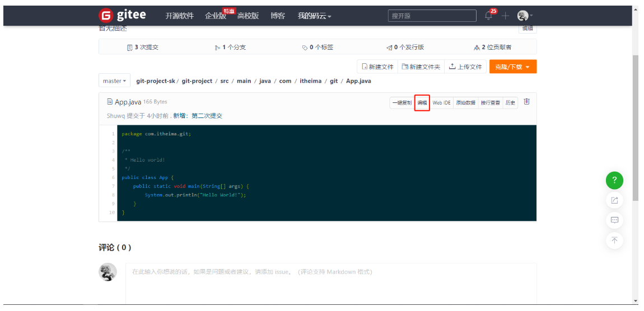644x311 pixels.
Task: Focus the comment text area
Action: [x=331, y=284]
